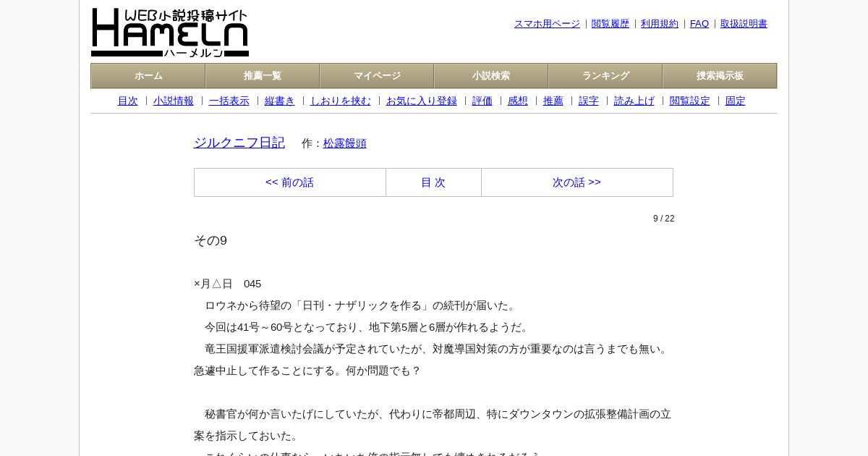Click しおりを挟む to add bookmark

341,101
